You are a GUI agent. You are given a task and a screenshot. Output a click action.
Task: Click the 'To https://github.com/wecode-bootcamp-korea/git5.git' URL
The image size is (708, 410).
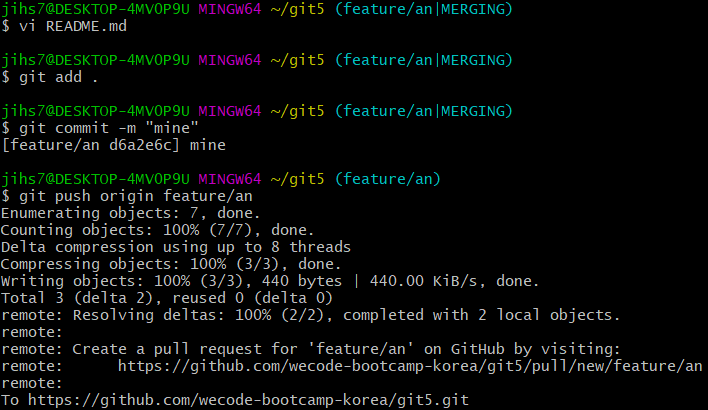[x=248, y=401]
